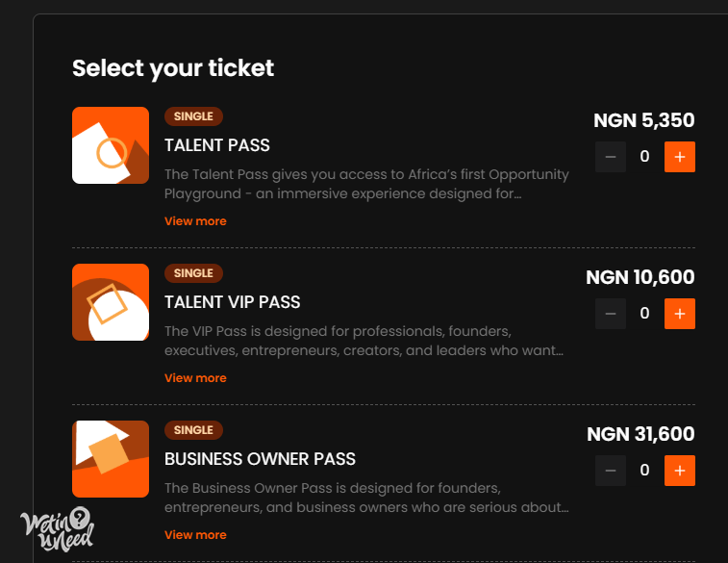Click the Talent Pass ticket thumbnail
The width and height of the screenshot is (728, 563).
(111, 145)
